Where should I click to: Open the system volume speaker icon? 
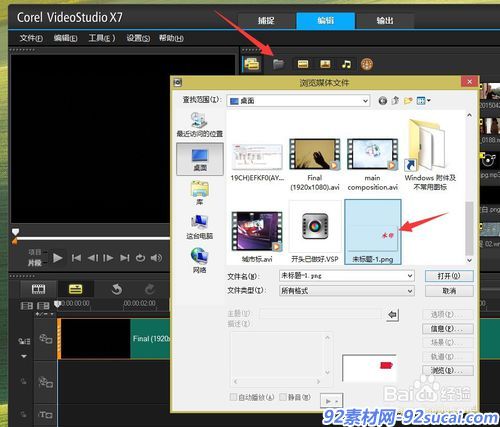156,258
